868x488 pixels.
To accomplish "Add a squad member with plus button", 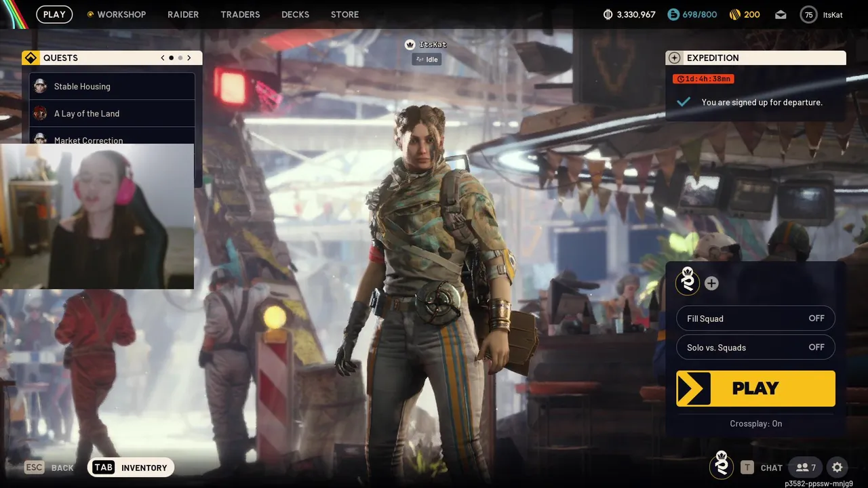I will pos(711,283).
